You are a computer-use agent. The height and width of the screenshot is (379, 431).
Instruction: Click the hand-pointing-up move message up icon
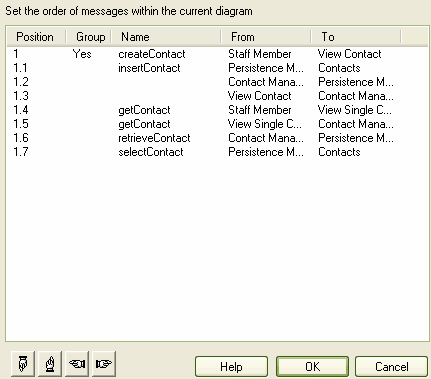click(50, 363)
